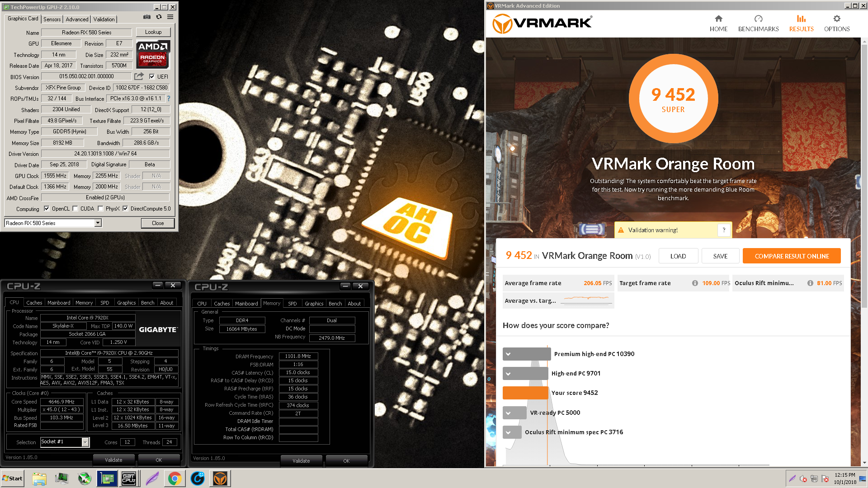Image resolution: width=868 pixels, height=488 pixels.
Task: Toggle the CUDA checkbox
Action: (75, 209)
